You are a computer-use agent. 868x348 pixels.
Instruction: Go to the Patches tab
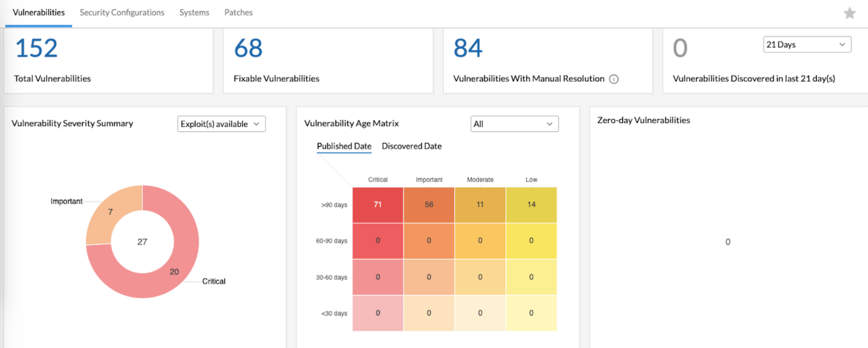click(x=238, y=13)
